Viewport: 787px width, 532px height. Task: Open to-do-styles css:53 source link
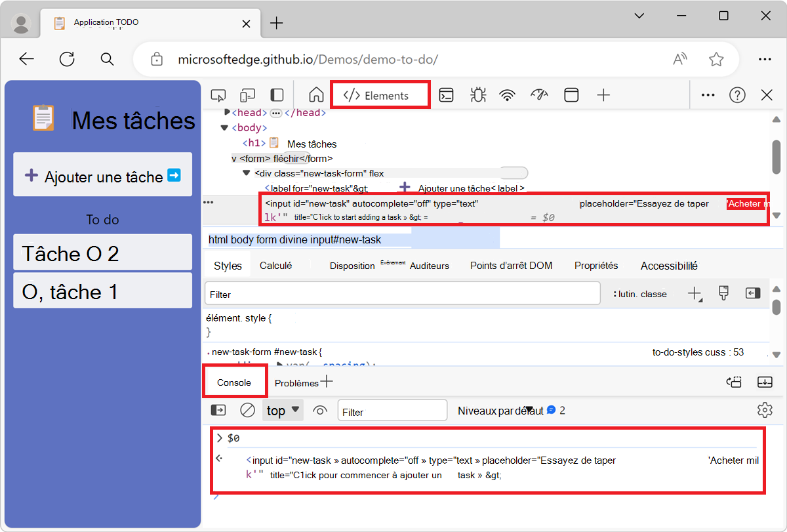(x=698, y=352)
